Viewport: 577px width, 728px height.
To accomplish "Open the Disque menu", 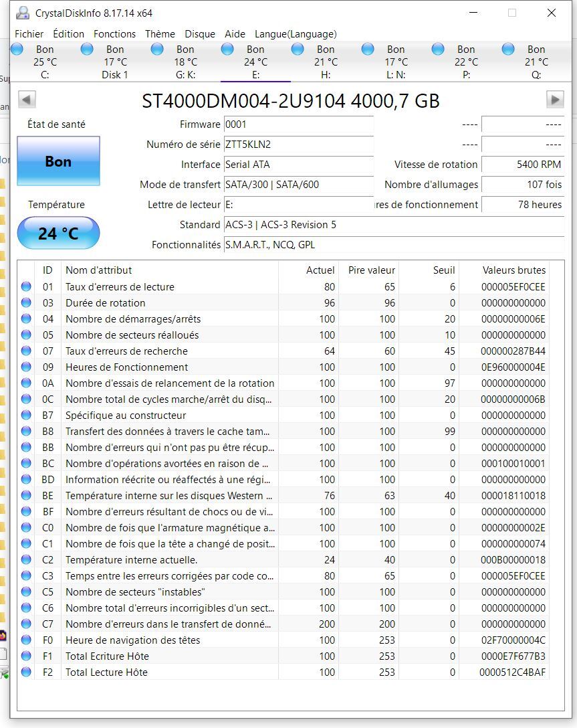I will pyautogui.click(x=200, y=34).
